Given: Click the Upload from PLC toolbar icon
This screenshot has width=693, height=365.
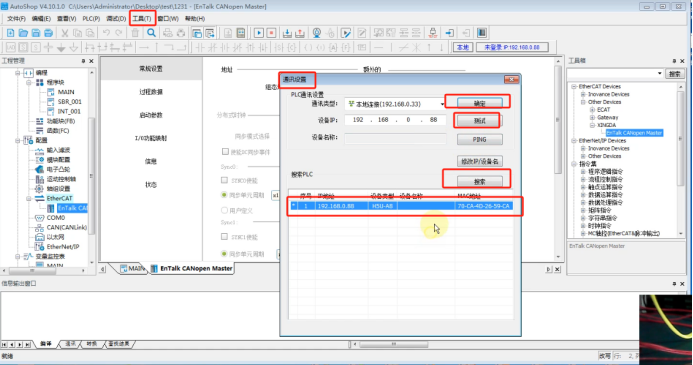Looking at the screenshot, I should click(300, 33).
